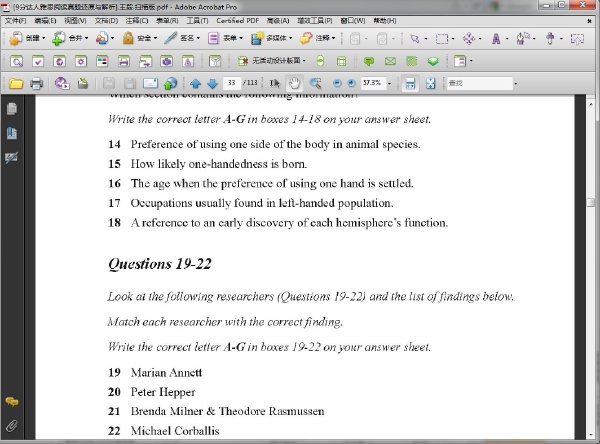Select the text selection cursor tool

point(274,83)
